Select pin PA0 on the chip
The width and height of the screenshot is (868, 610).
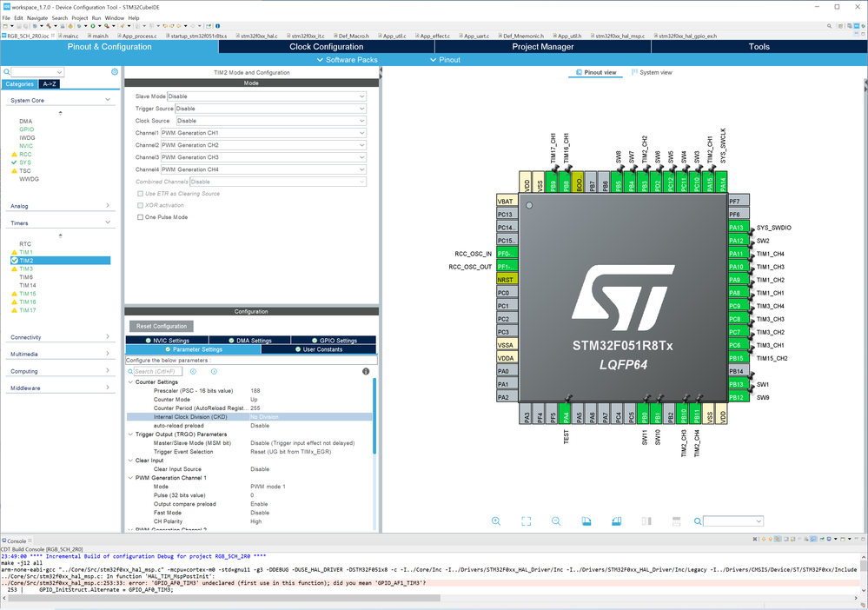point(507,371)
